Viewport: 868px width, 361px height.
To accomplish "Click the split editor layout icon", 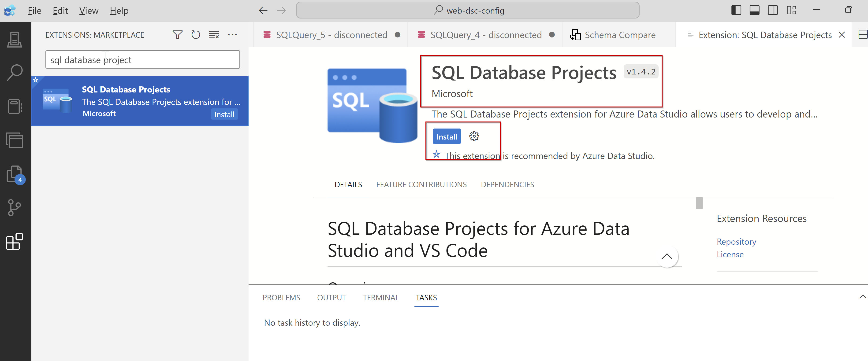I will pos(863,35).
